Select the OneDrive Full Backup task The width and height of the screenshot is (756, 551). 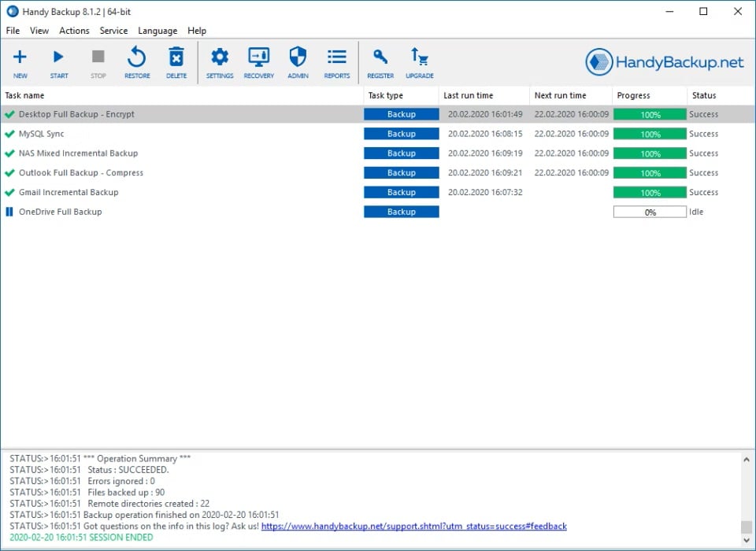pyautogui.click(x=61, y=212)
